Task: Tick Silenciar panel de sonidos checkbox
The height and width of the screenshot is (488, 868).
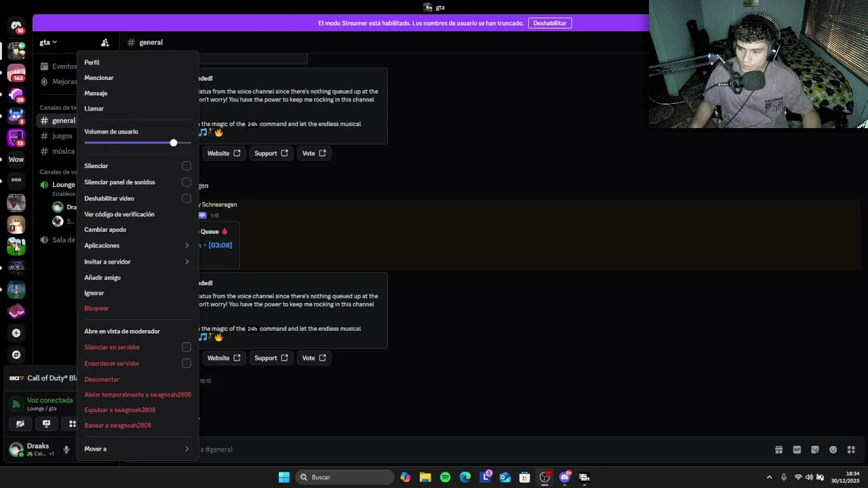Action: [186, 182]
